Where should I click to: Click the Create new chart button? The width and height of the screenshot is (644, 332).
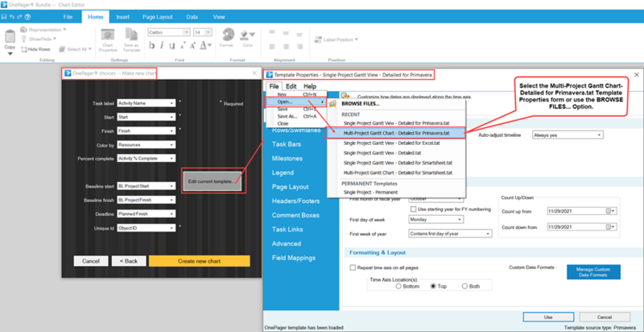[x=199, y=261]
